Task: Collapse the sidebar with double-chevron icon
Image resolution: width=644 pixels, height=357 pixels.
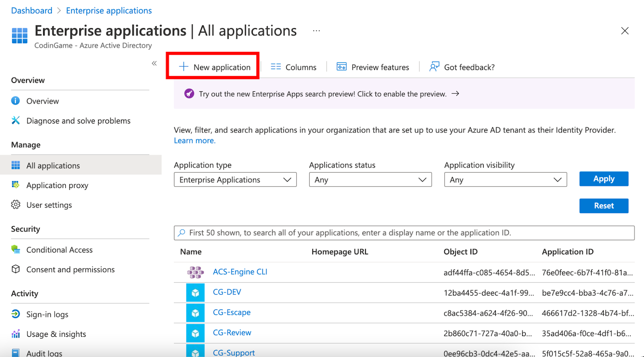Action: click(154, 64)
